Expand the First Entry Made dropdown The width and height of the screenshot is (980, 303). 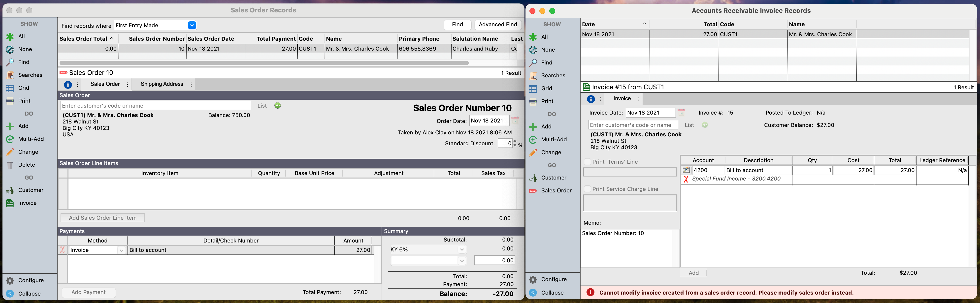tap(192, 26)
